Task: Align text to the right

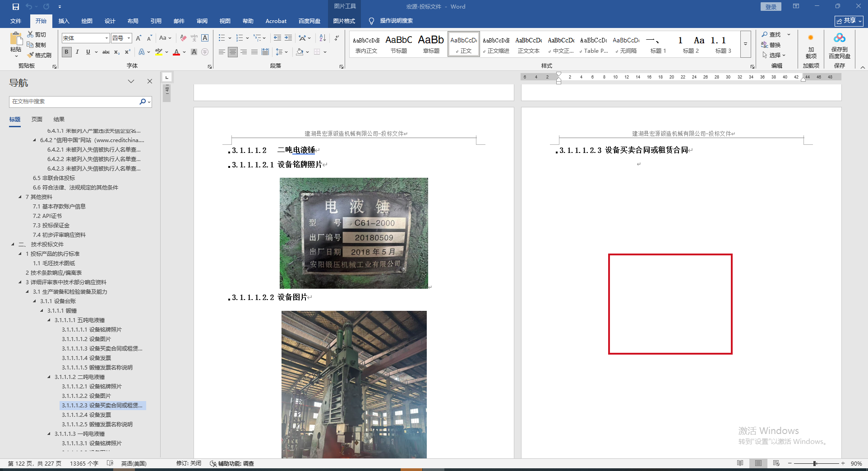Action: pos(244,52)
